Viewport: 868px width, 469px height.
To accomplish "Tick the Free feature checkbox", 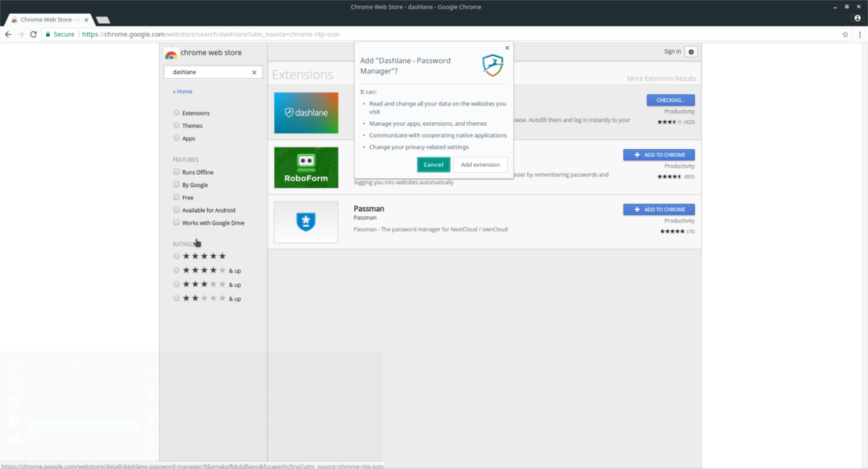I will (176, 197).
